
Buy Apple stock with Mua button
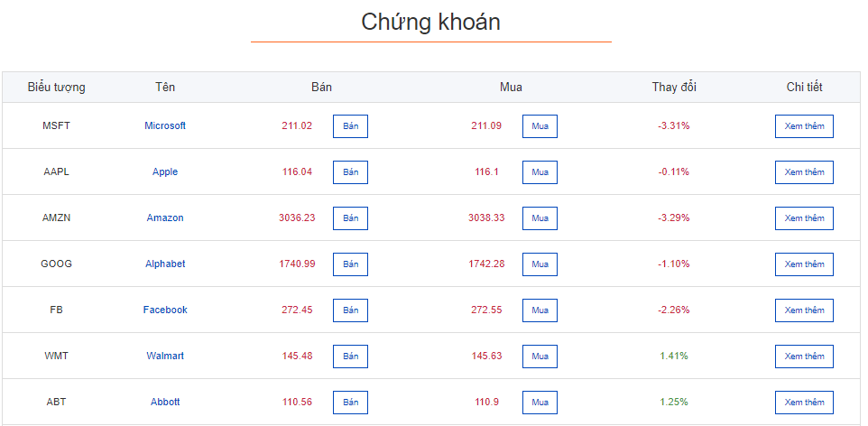[x=540, y=172]
